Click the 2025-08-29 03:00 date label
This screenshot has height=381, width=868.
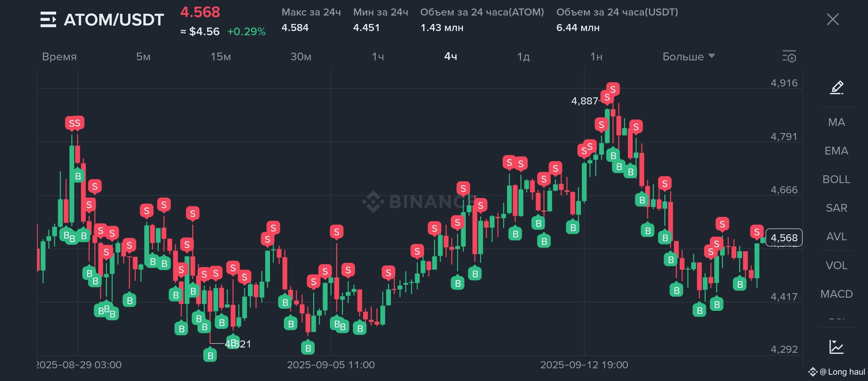point(79,365)
